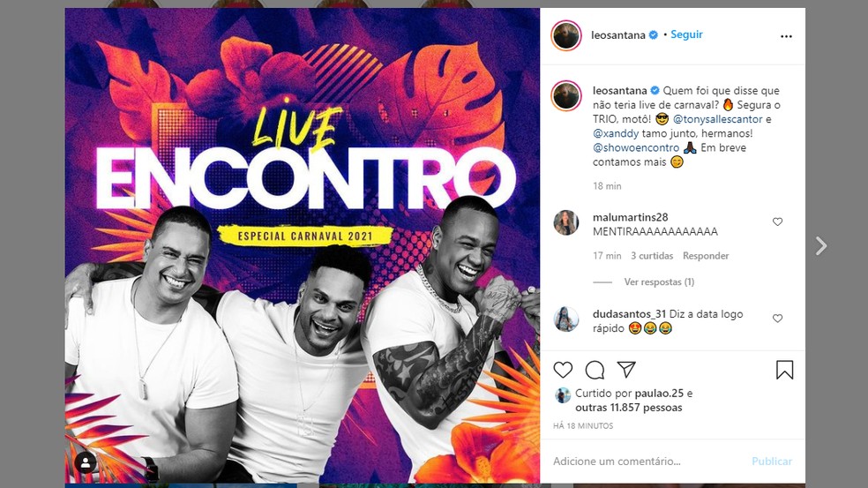Expand Ver respostas (1) replies
The image size is (868, 488).
(659, 282)
